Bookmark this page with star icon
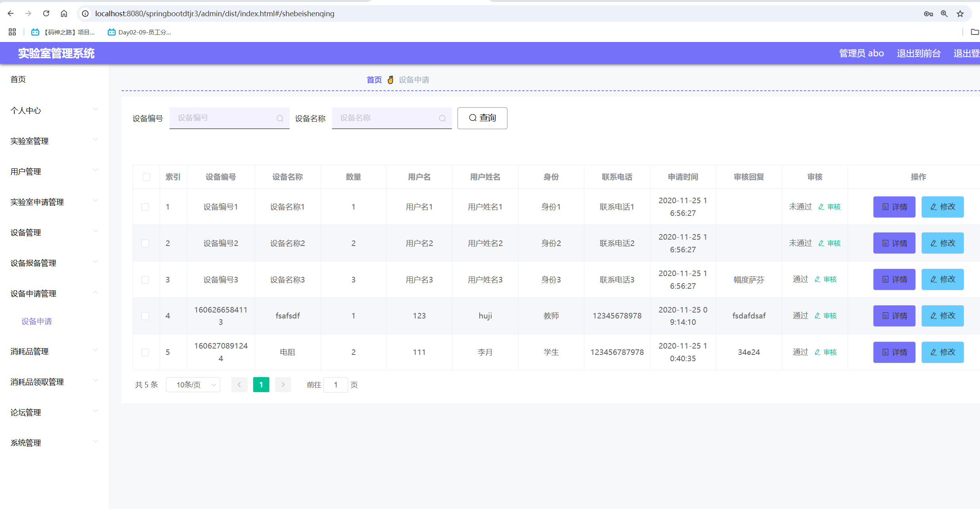Screen dimensions: 980x509 pyautogui.click(x=960, y=13)
